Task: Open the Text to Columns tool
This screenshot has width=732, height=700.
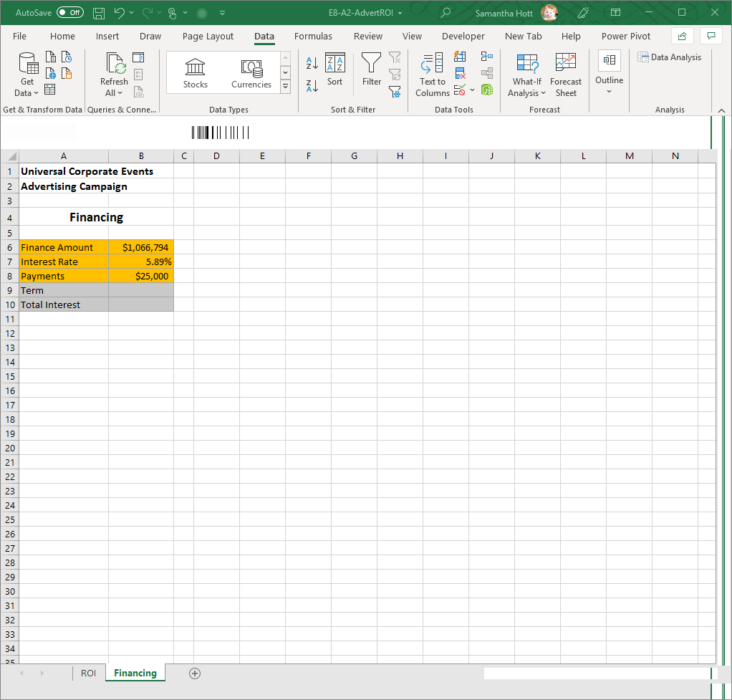Action: (432, 74)
